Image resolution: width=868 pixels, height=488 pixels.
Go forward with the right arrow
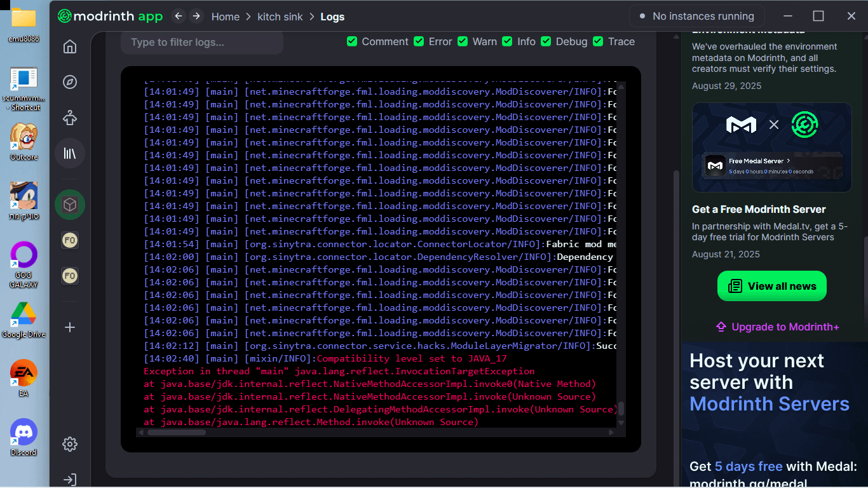[196, 16]
